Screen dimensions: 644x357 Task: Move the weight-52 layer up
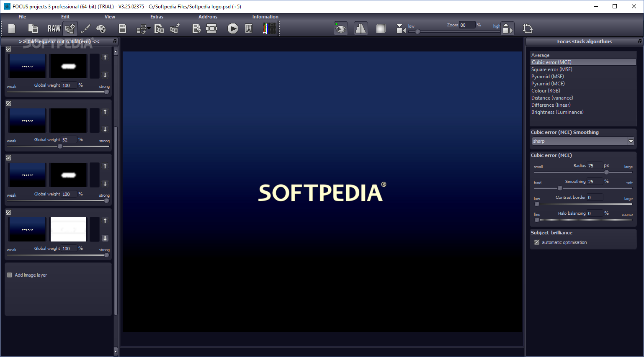(105, 112)
